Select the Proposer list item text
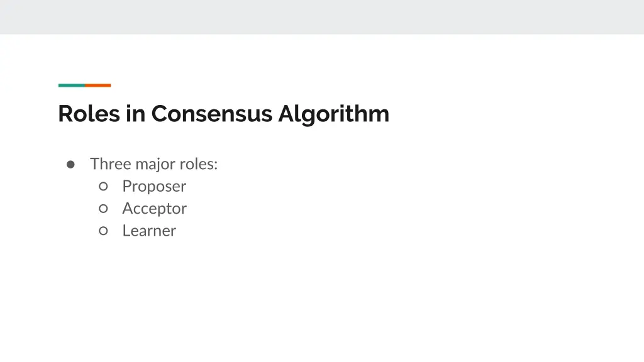The width and height of the screenshot is (644, 362). (x=154, y=186)
